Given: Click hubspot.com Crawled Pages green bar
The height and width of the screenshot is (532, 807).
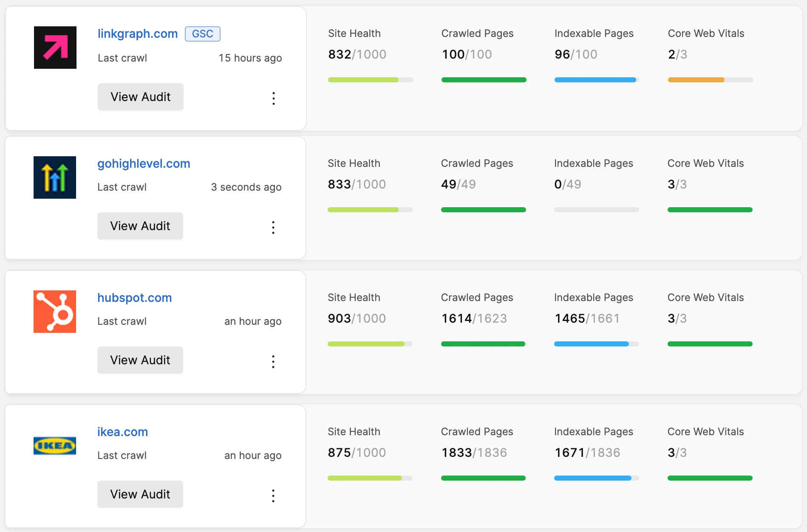Looking at the screenshot, I should coord(484,344).
